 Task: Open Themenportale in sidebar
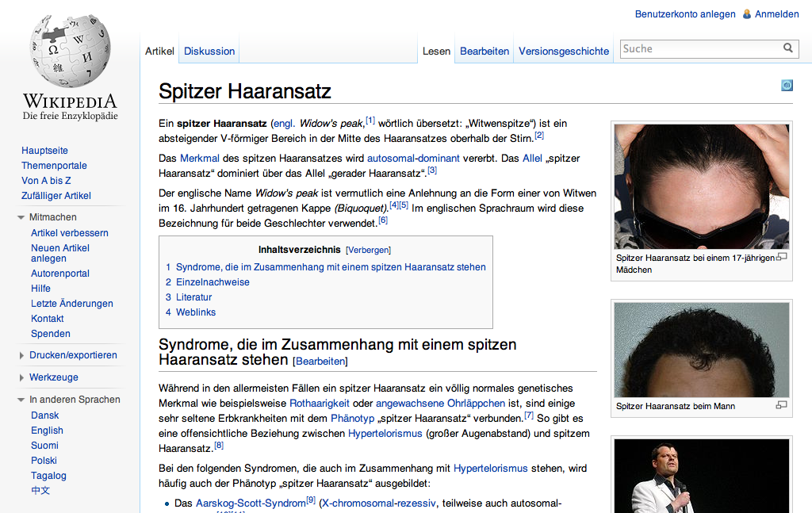pos(54,166)
